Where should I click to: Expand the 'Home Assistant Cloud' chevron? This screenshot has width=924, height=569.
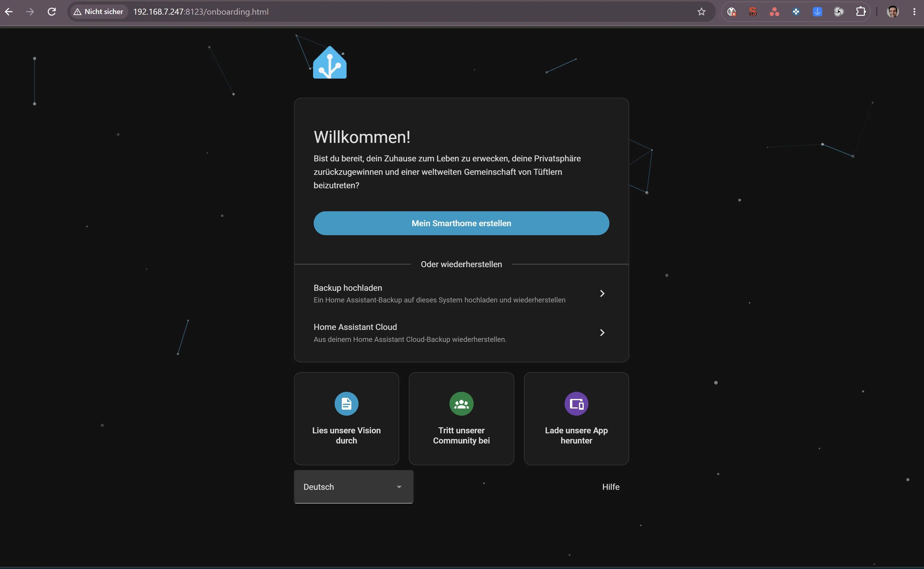pos(602,333)
